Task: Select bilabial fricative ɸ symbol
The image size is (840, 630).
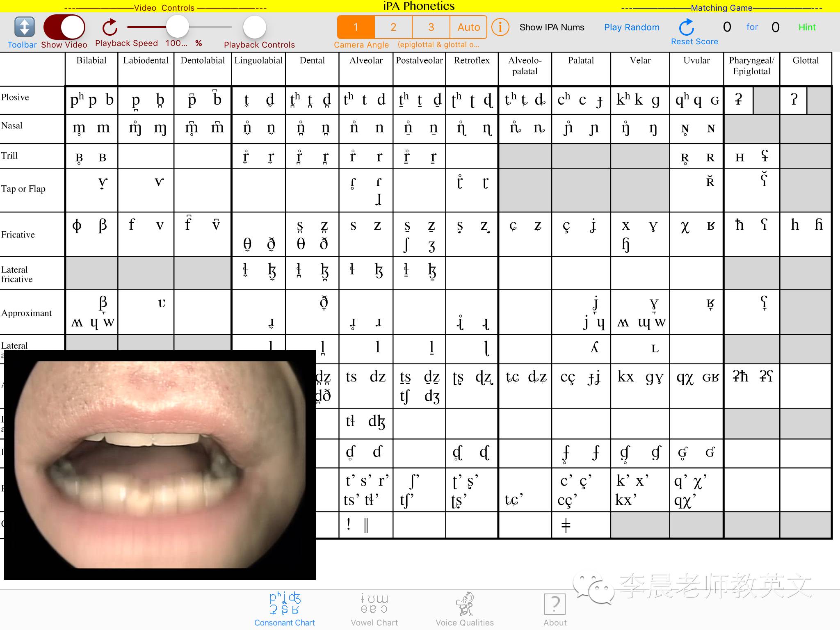Action: coord(77,226)
